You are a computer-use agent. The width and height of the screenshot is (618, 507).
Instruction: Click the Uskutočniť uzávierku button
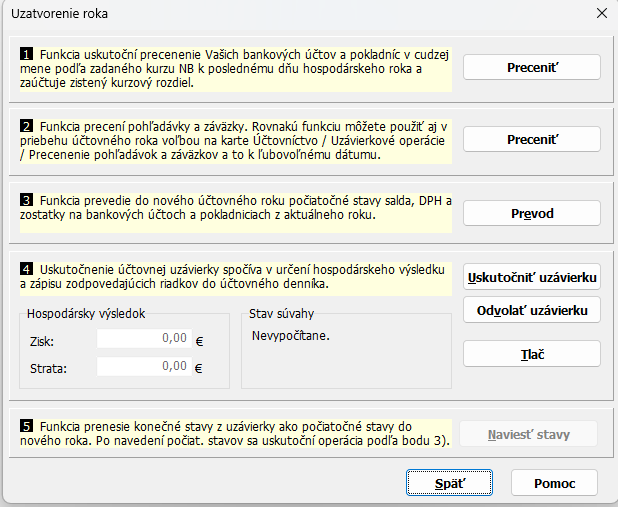(x=531, y=276)
